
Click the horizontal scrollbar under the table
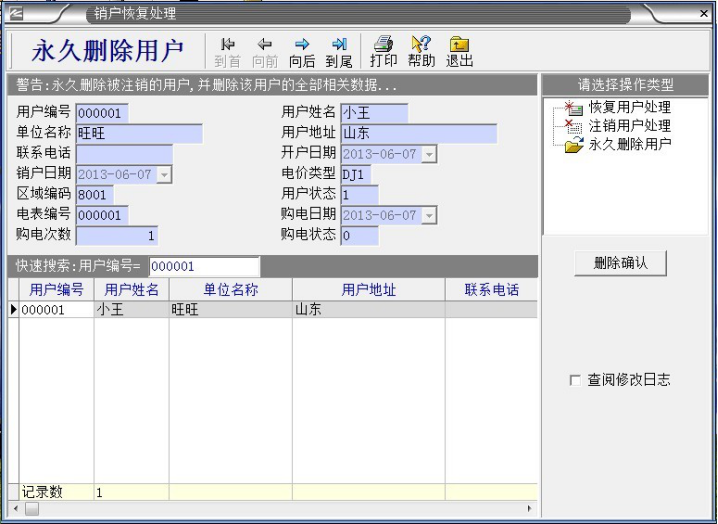pos(280,509)
